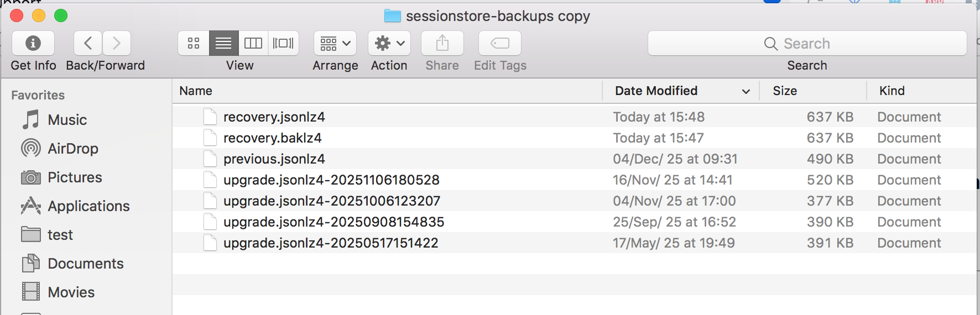Screen dimensions: 980x315
Task: Switch to Cover Flow view
Action: tap(283, 43)
